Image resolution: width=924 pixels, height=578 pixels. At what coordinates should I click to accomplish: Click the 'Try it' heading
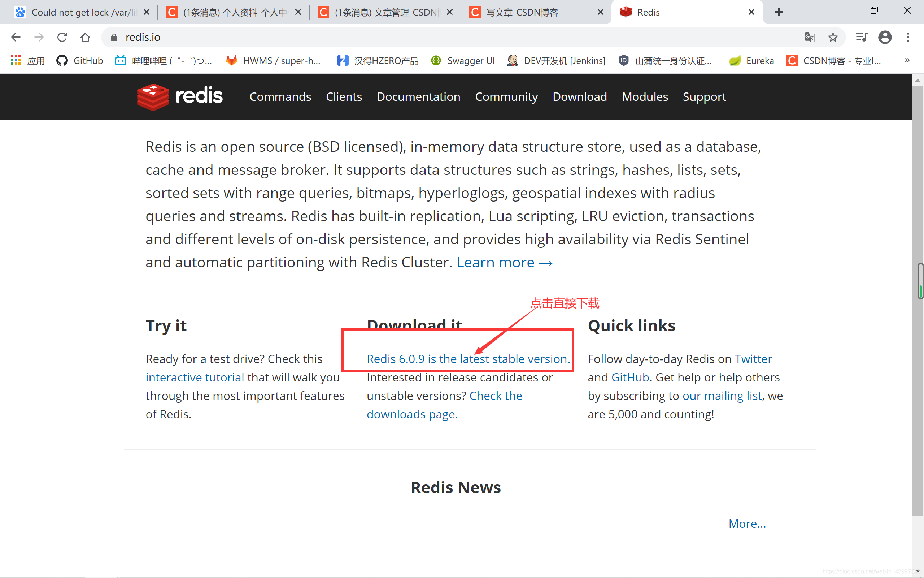click(166, 326)
